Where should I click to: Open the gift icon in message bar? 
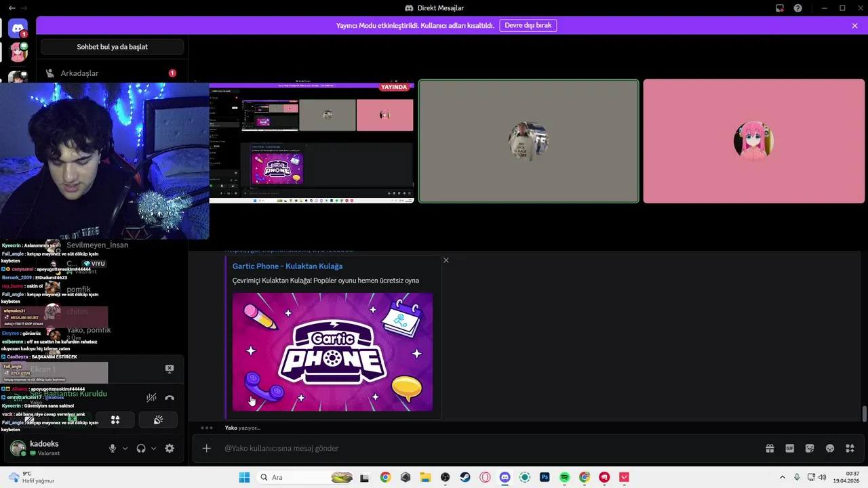pyautogui.click(x=770, y=448)
